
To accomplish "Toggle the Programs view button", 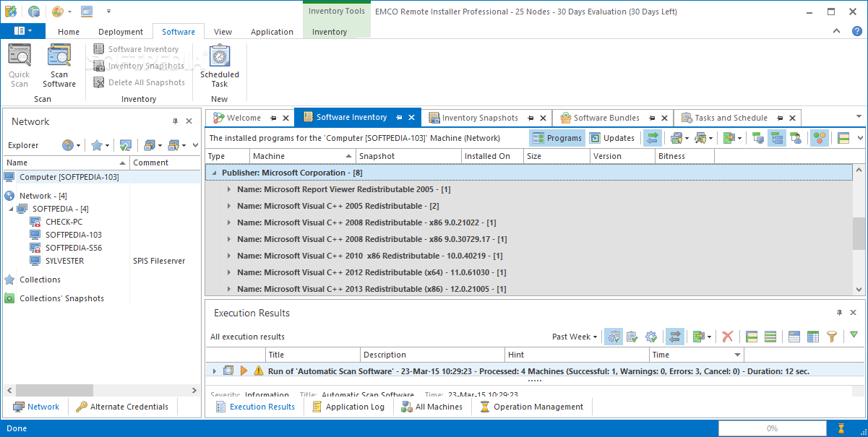I will tap(557, 138).
